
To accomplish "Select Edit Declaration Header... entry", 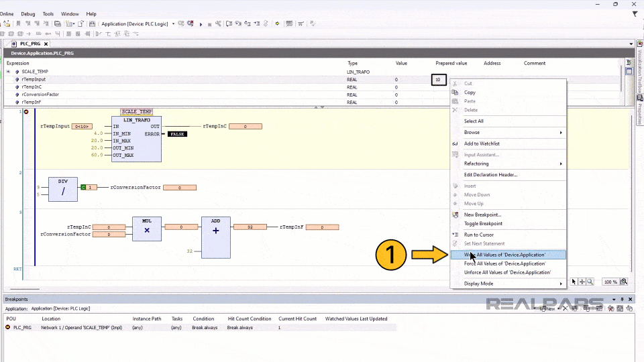I will (x=508, y=175).
